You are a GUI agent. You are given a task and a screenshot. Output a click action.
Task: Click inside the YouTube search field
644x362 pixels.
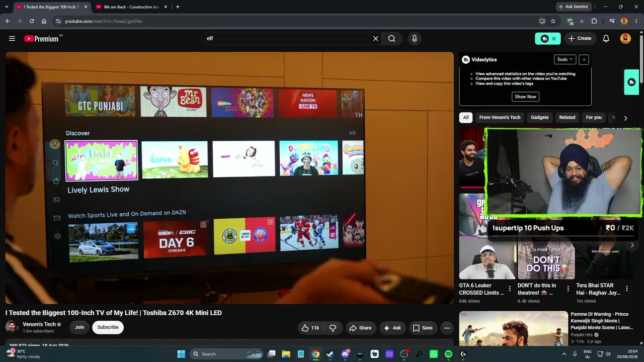(288, 39)
